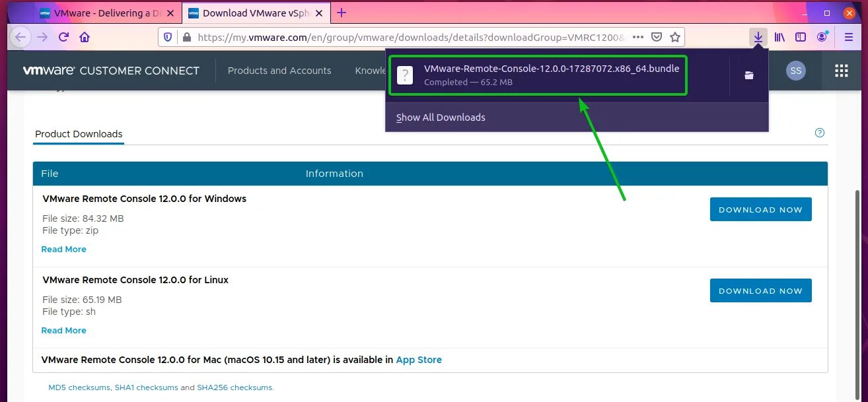
Task: Click 'File size: 65.19 MB' text
Action: pyautogui.click(x=82, y=300)
